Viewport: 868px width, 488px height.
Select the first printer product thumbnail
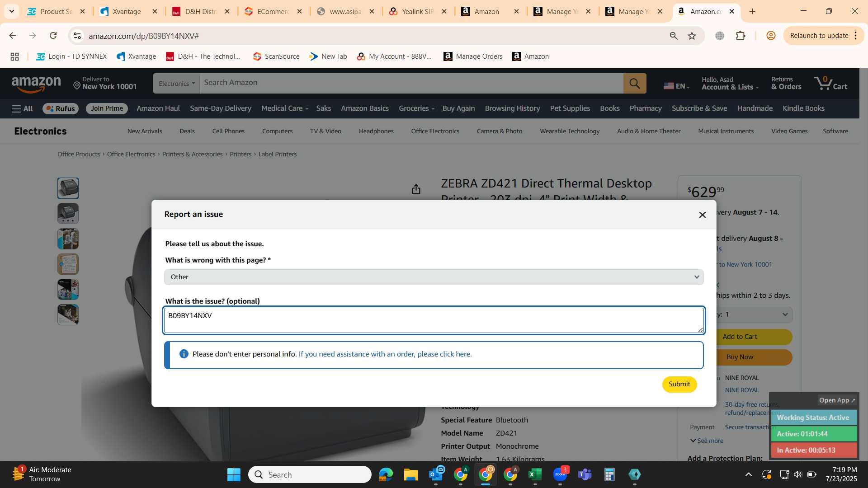pyautogui.click(x=68, y=188)
